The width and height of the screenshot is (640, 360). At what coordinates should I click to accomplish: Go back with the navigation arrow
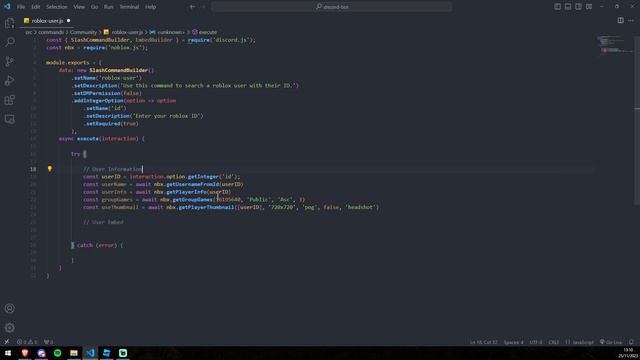pos(192,7)
